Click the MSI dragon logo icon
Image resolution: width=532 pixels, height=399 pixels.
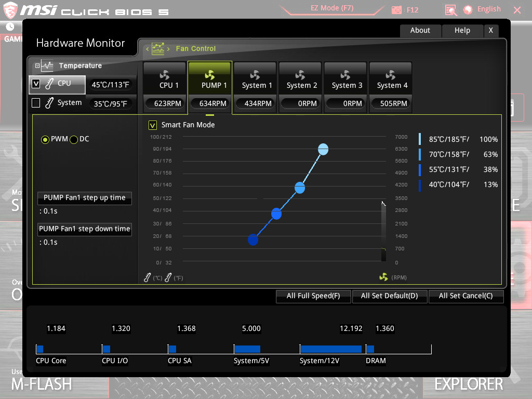click(x=10, y=10)
